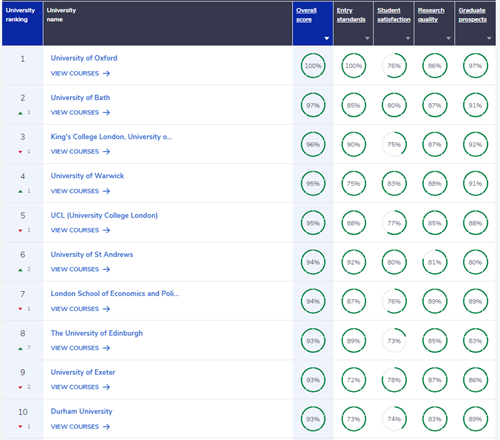The height and width of the screenshot is (440, 500).
Task: Click Warwick's green rank-up arrow
Action: (20, 191)
